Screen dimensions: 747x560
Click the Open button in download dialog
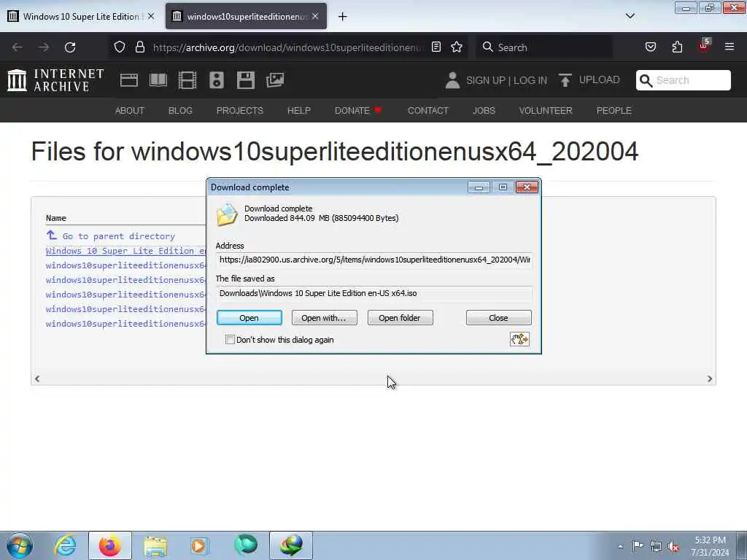[x=249, y=318]
